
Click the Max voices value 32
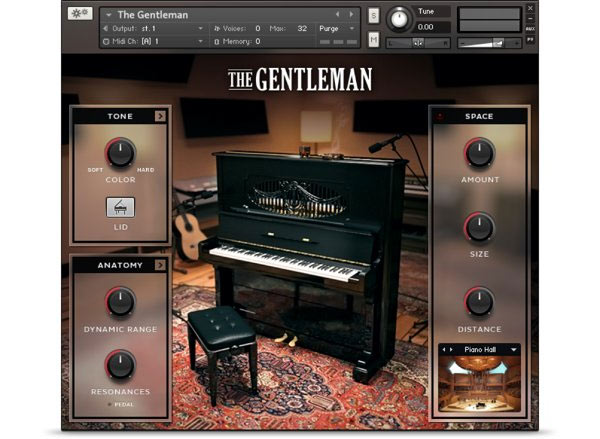click(302, 29)
